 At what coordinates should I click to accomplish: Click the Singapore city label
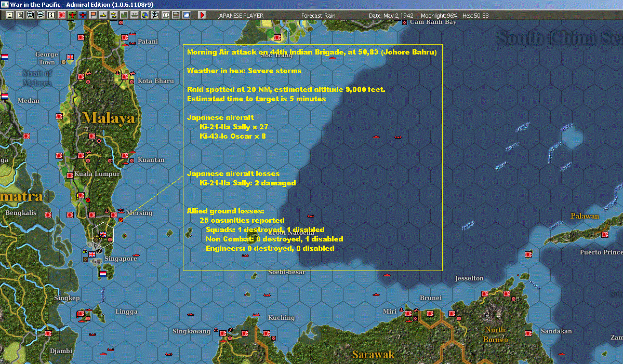click(x=121, y=259)
